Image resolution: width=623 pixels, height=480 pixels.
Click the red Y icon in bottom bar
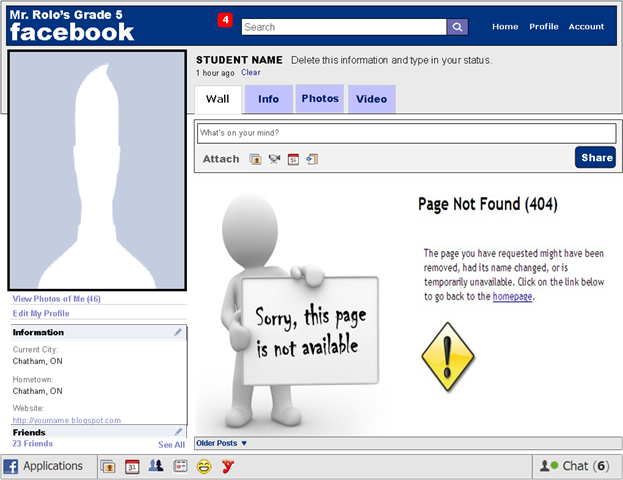[228, 466]
